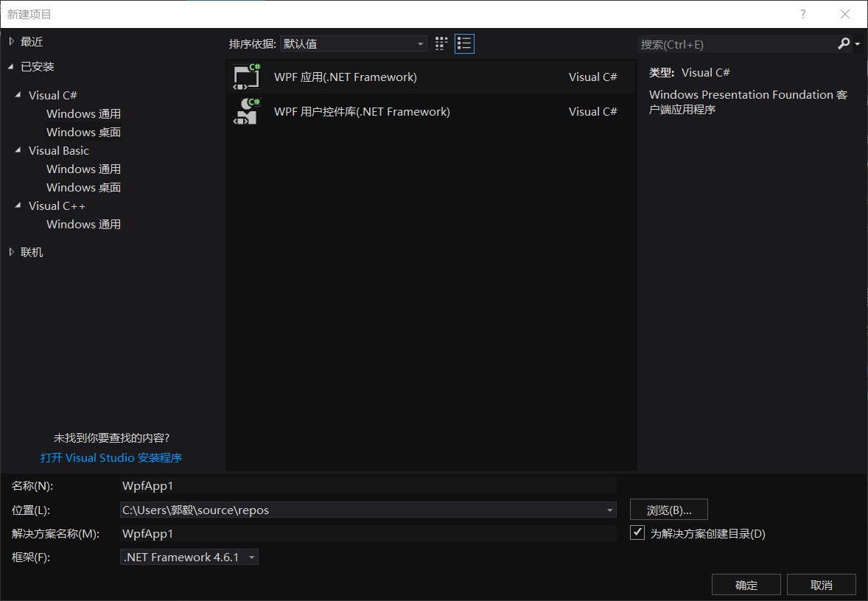Click the help question mark icon
868x601 pixels.
pyautogui.click(x=802, y=15)
